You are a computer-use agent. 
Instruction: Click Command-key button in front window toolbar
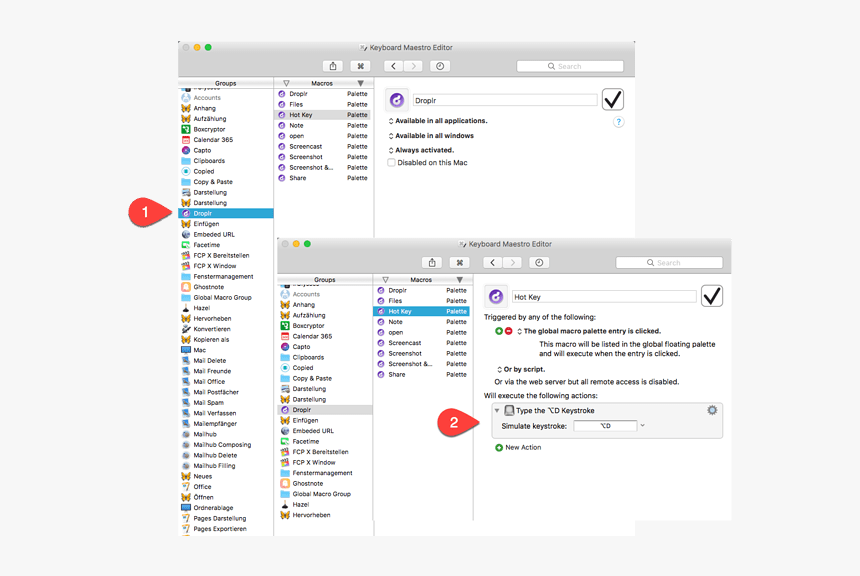460,262
